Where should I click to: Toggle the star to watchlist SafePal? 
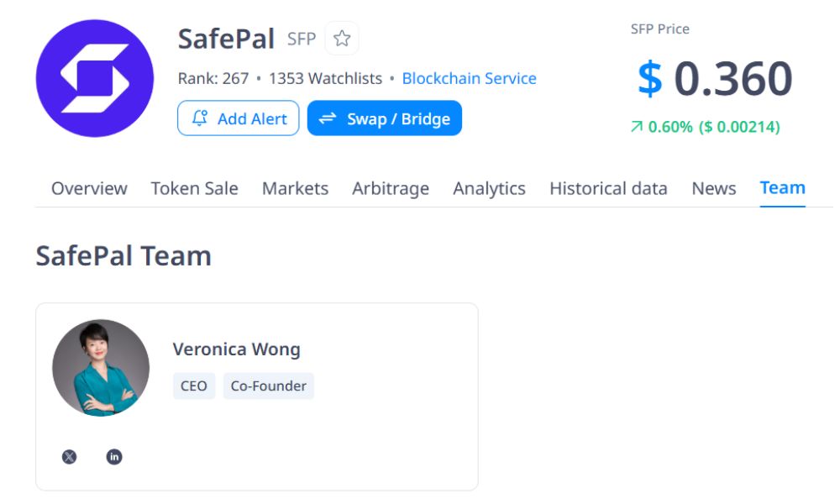341,39
